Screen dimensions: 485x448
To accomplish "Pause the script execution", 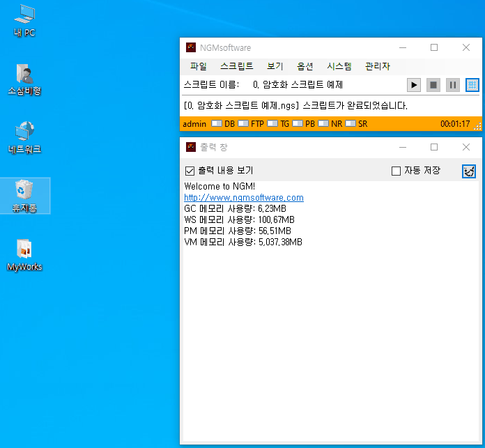I will click(x=452, y=85).
